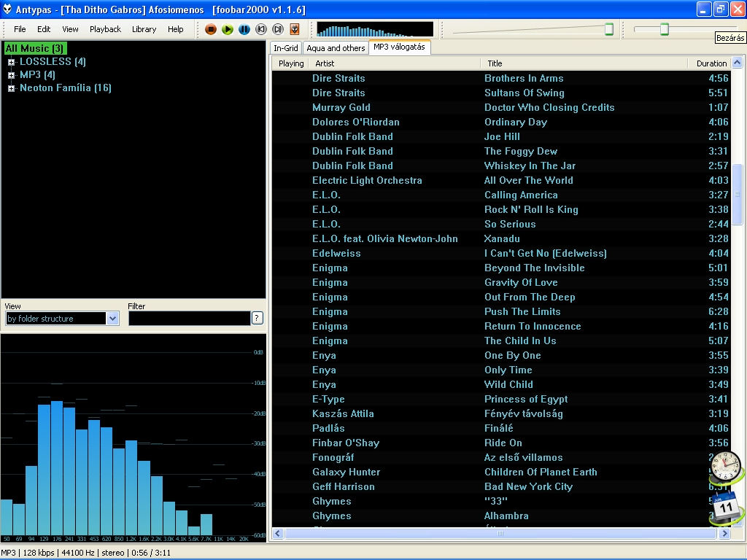Click the status bar playback info text

point(86,553)
